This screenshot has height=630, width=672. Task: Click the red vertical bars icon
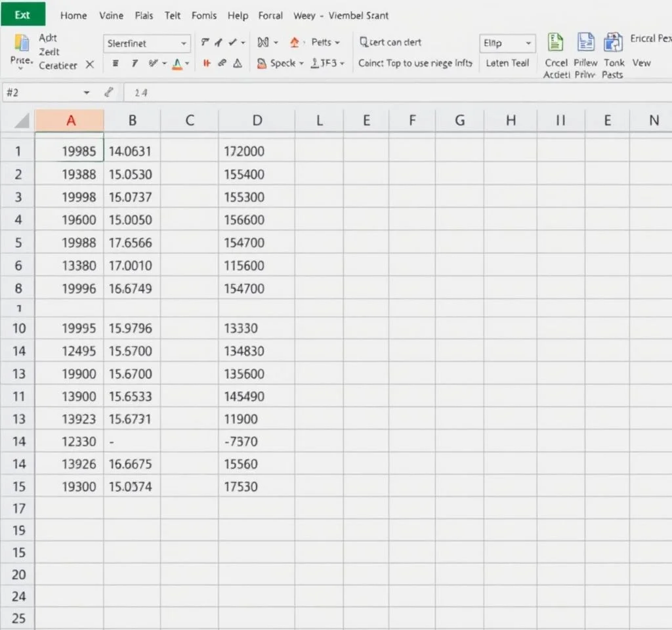[207, 64]
